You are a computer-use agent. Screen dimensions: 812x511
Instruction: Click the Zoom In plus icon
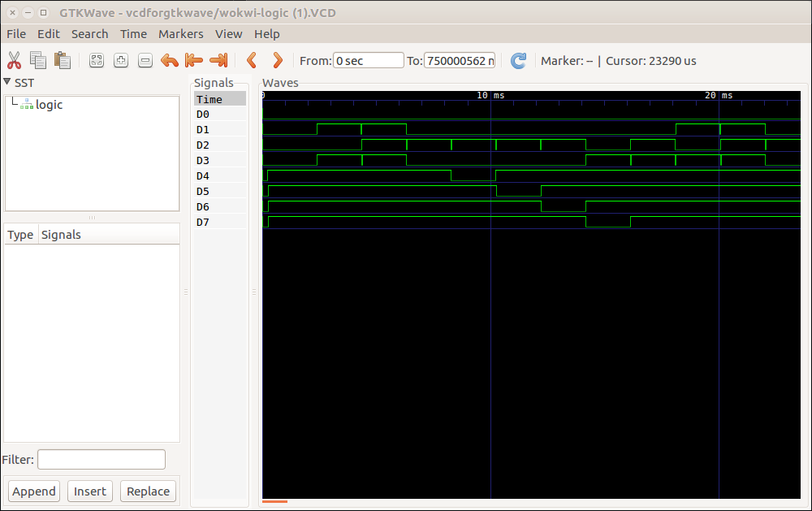pyautogui.click(x=121, y=60)
